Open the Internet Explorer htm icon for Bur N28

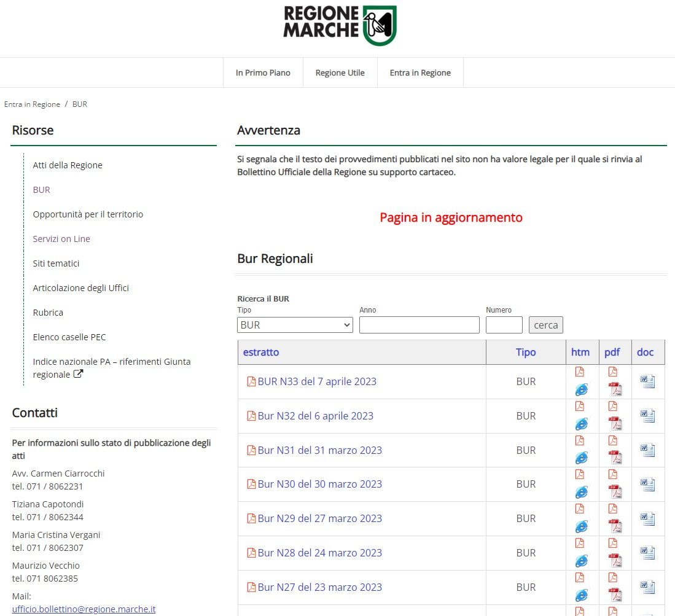(581, 561)
